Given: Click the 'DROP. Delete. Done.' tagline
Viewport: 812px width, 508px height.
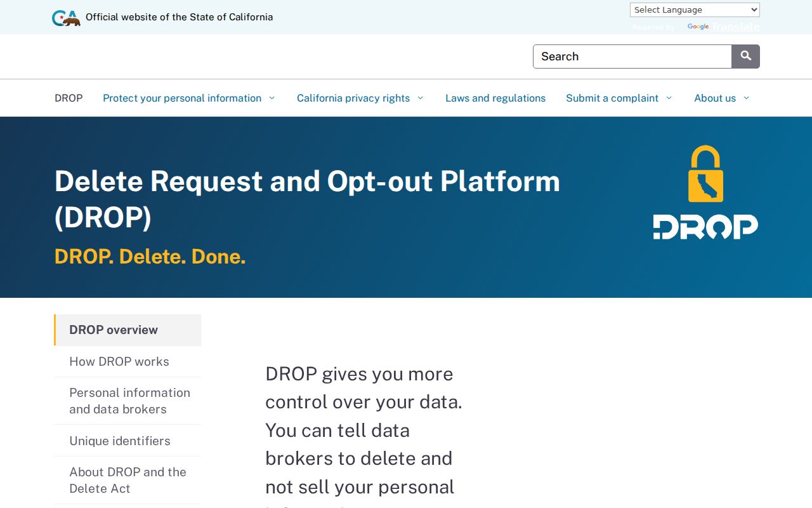Looking at the screenshot, I should (150, 257).
